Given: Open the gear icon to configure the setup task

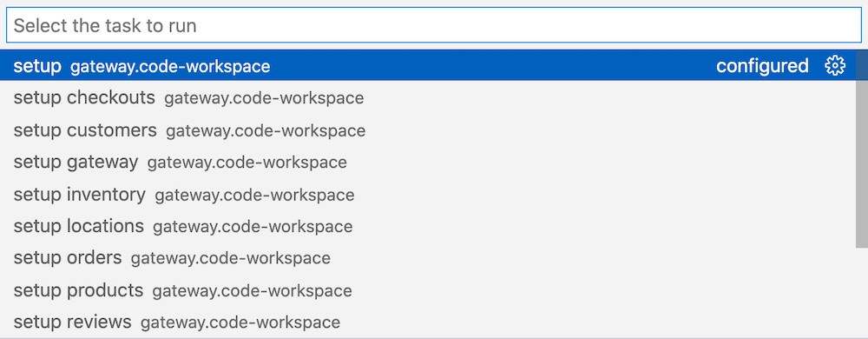Looking at the screenshot, I should [x=835, y=66].
